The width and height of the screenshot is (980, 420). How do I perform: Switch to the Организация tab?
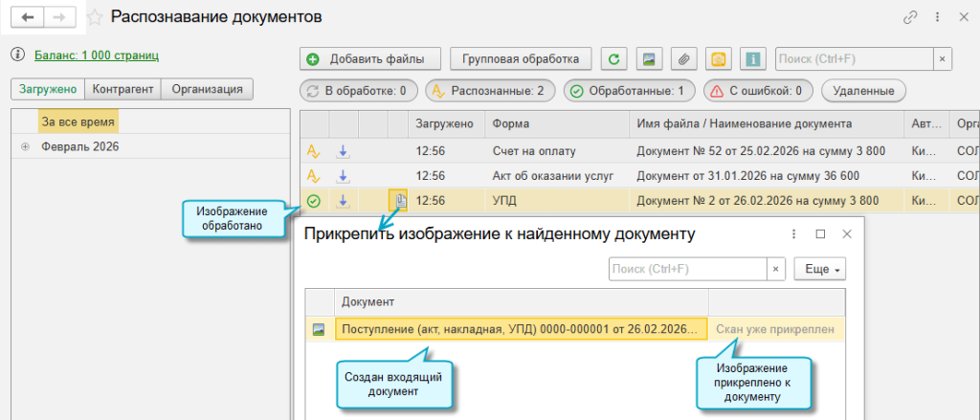point(207,89)
